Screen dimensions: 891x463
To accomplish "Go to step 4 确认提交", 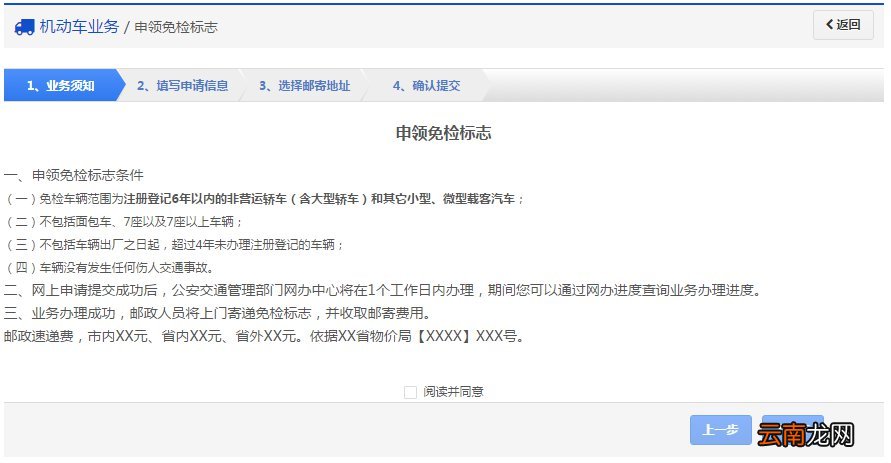I will pyautogui.click(x=426, y=86).
